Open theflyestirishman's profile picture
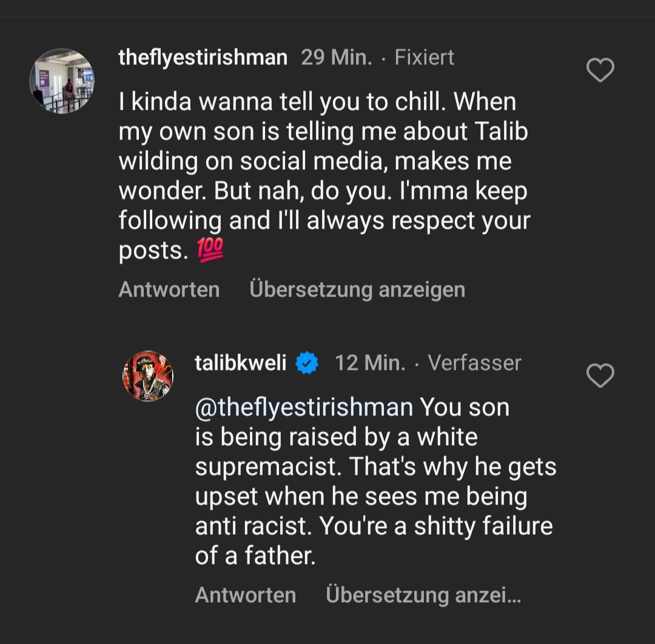 click(x=62, y=81)
